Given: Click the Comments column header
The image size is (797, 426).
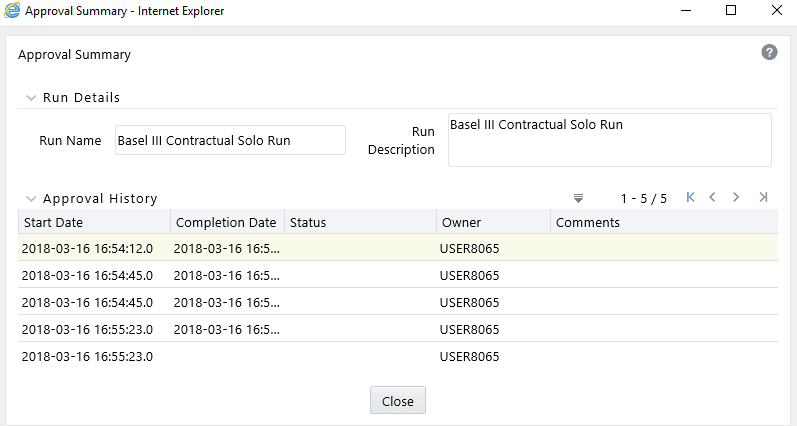Looking at the screenshot, I should (x=664, y=222).
